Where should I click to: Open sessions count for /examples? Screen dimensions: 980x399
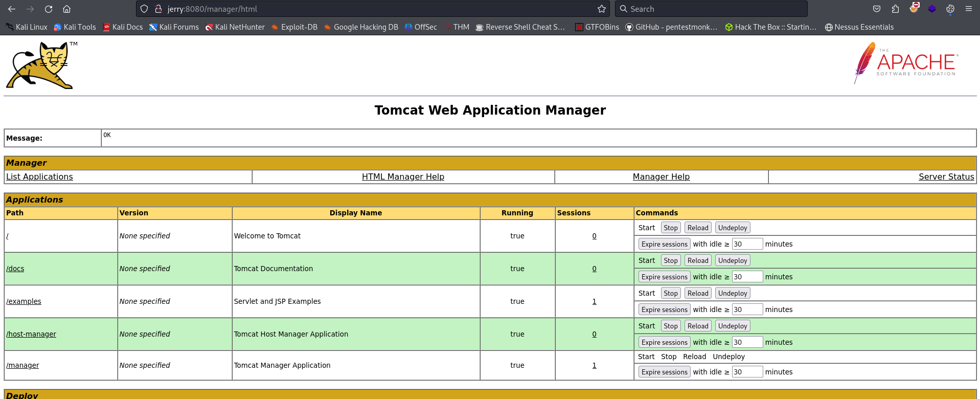pos(594,301)
